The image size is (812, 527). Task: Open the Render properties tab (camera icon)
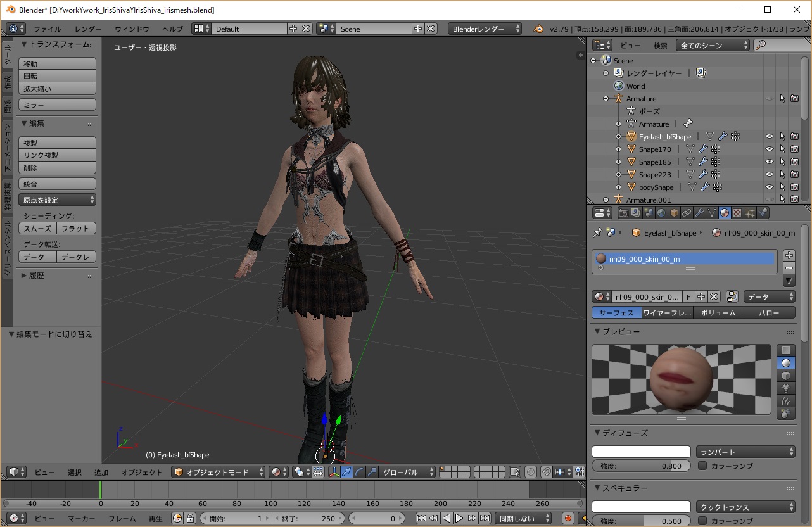[623, 213]
